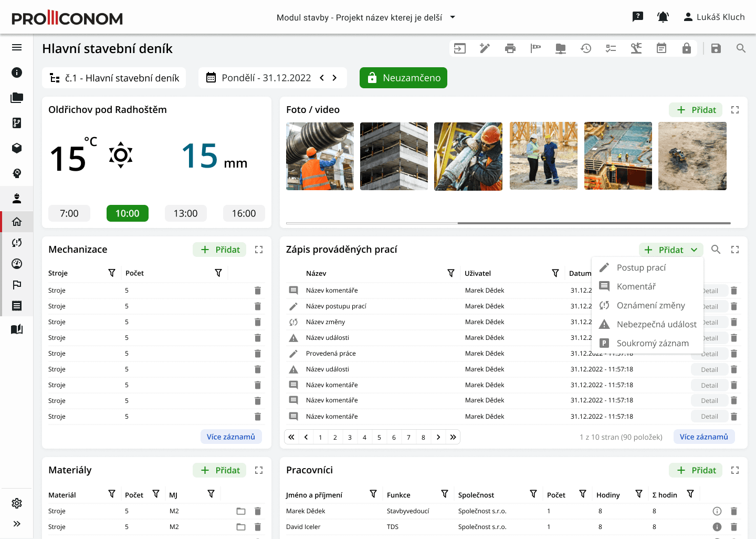Viewport: 756px width, 539px height.
Task: Delete the first Stroje row in Mechanizace
Action: [x=258, y=291]
